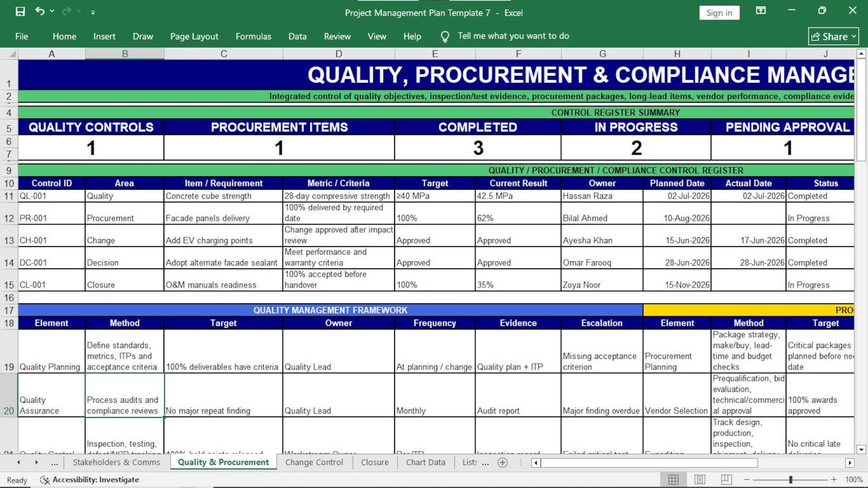Screen dimensions: 868x488
Task: Click the Ready status indicator
Action: tap(17, 480)
